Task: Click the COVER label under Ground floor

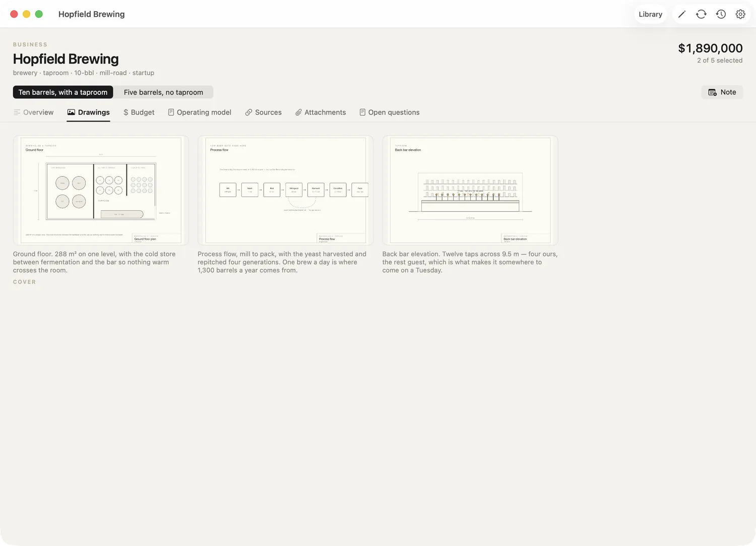Action: (x=24, y=282)
